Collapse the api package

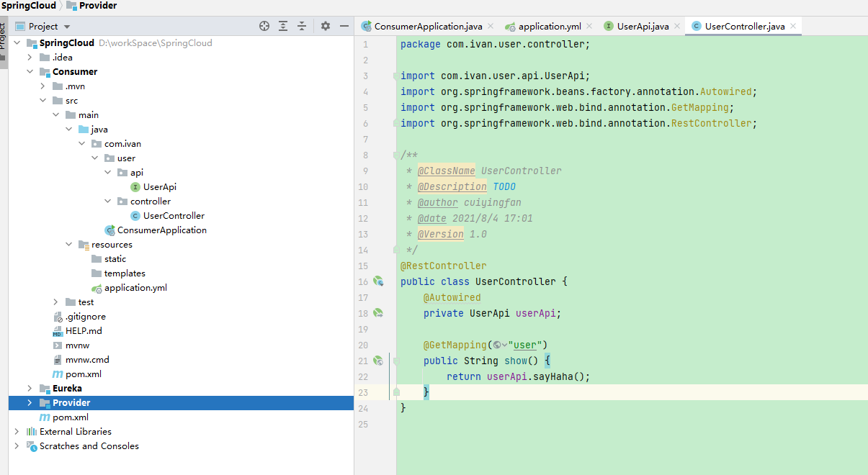point(108,173)
